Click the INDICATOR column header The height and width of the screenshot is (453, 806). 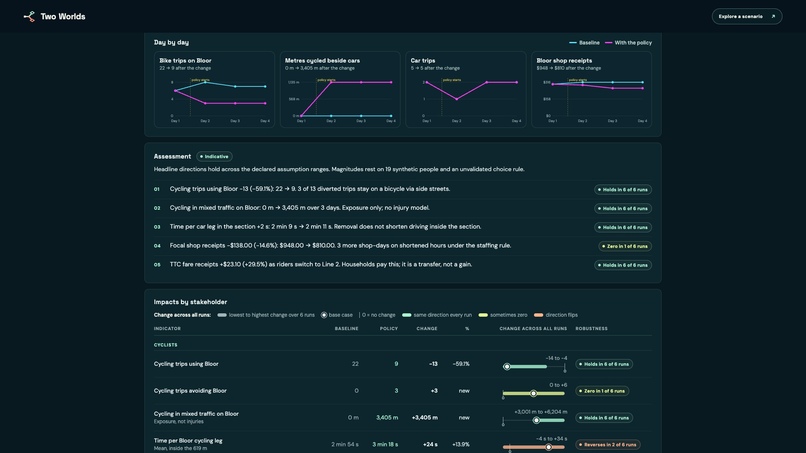(x=167, y=329)
